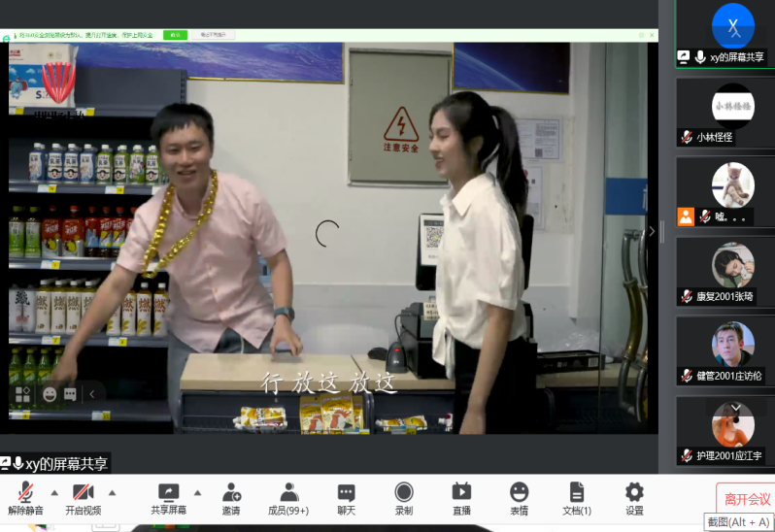
Task: Click the green confirm button in the notification bar
Action: point(176,34)
